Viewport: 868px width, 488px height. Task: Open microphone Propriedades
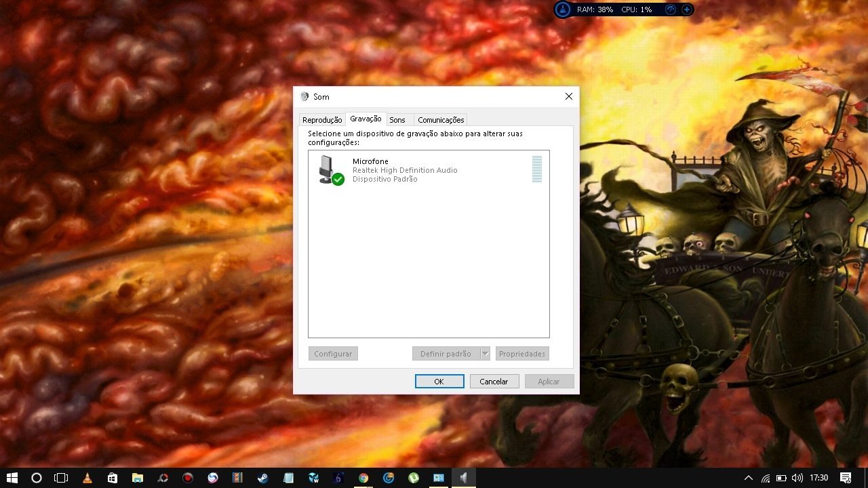522,354
